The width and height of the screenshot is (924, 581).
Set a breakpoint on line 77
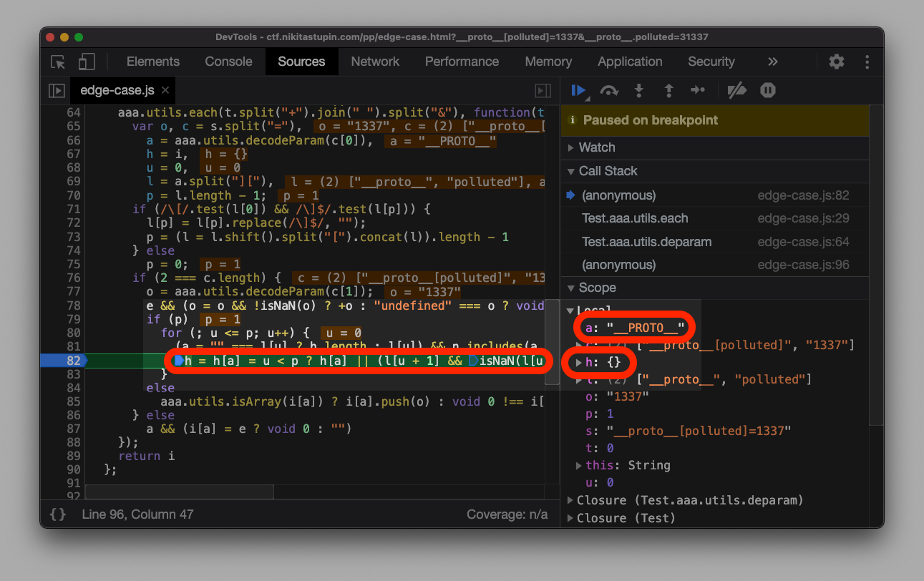tap(73, 291)
